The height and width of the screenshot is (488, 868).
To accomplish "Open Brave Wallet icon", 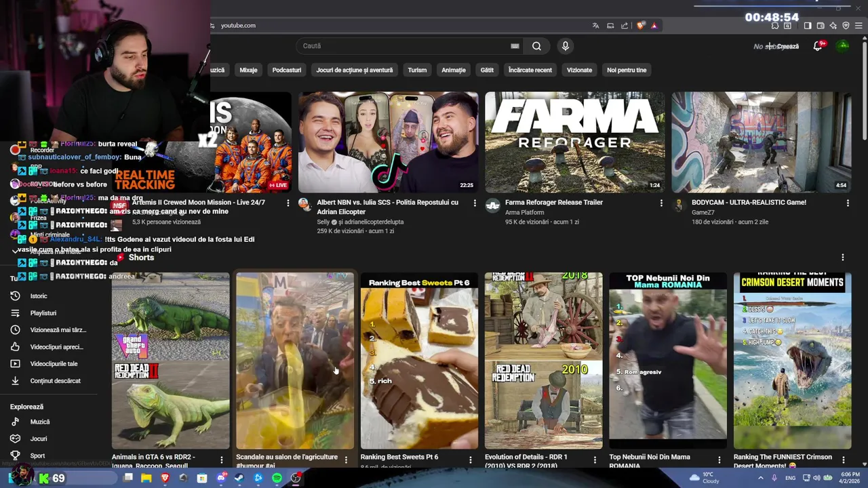I will click(821, 26).
